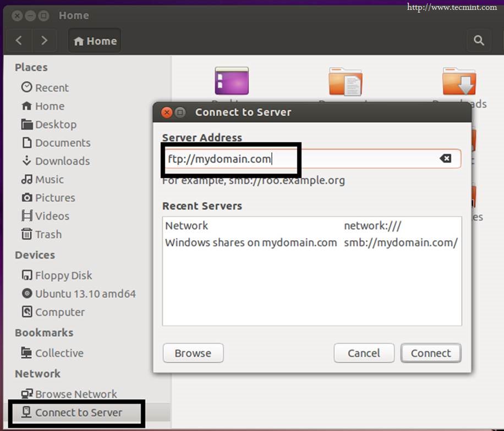
Task: Click the Collective network folder icon
Action: [26, 352]
